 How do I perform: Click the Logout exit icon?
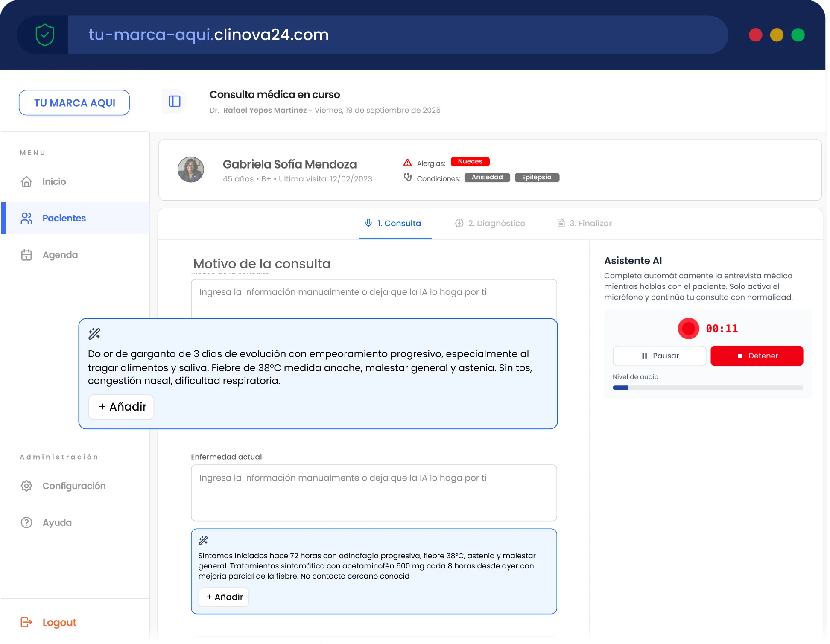(26, 623)
